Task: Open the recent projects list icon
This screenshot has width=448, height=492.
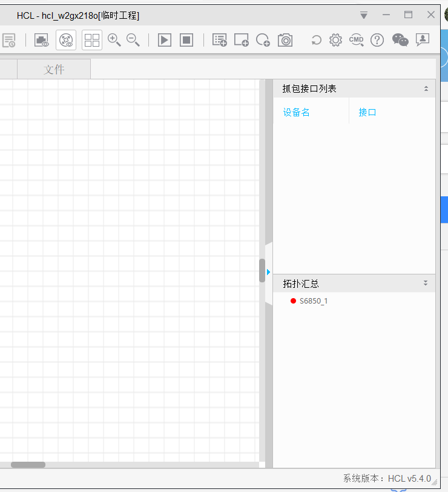Action: pos(8,41)
